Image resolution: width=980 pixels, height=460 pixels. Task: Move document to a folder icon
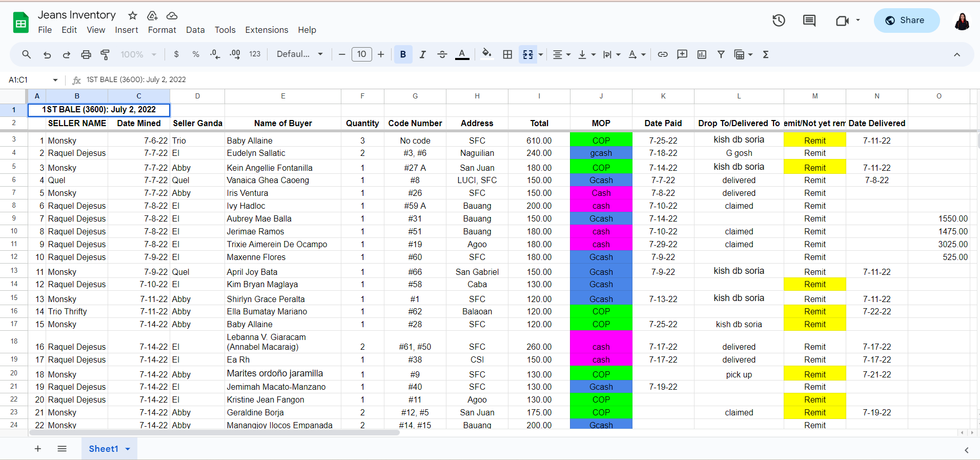point(152,15)
